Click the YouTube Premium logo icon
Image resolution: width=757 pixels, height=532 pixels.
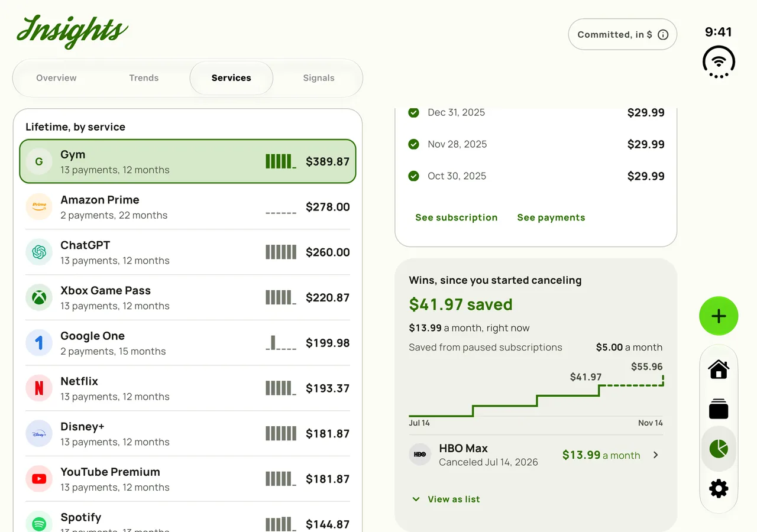coord(39,479)
